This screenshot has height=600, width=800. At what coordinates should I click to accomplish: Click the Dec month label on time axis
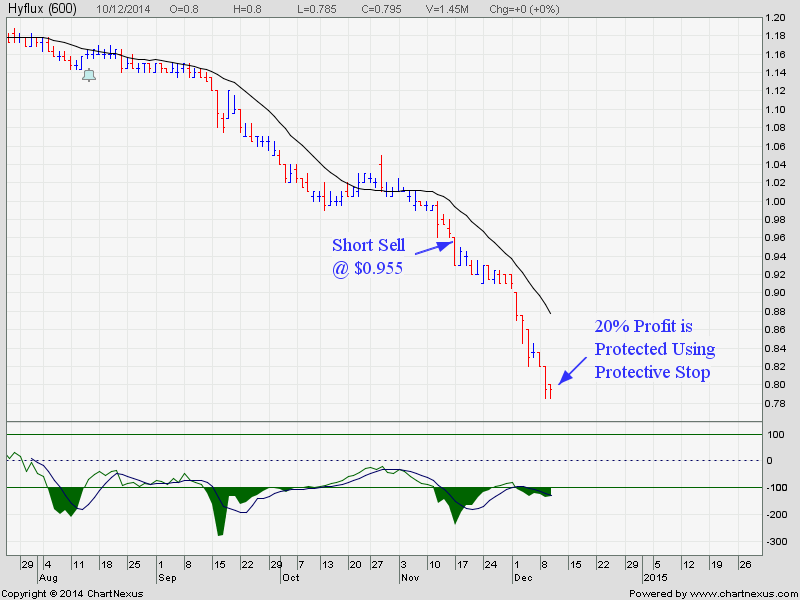click(x=523, y=578)
